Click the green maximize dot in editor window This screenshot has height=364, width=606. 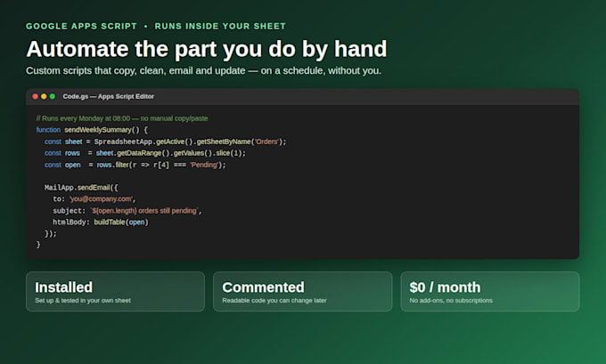pos(53,96)
